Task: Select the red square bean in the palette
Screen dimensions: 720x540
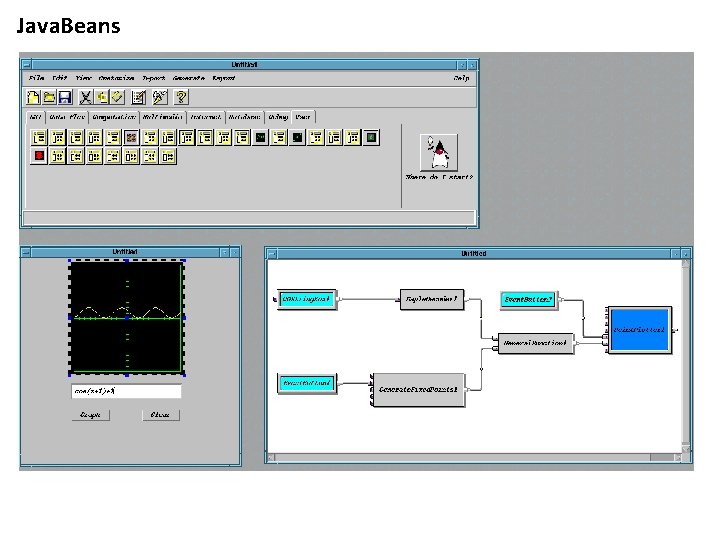Action: 39,156
